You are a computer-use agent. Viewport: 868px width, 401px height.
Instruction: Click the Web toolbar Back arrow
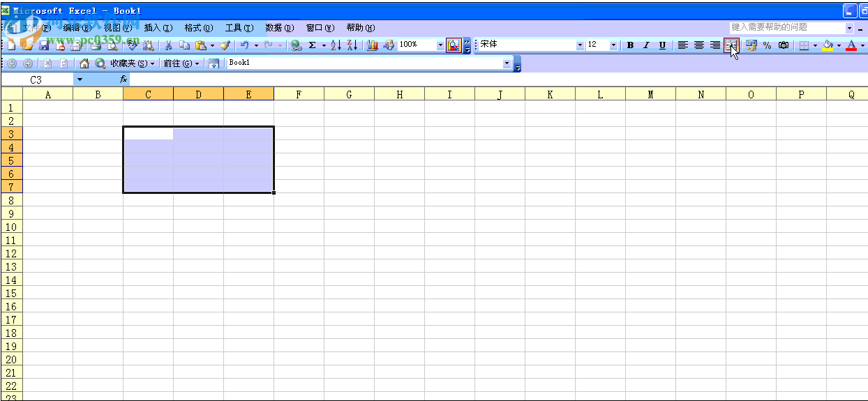[x=12, y=63]
